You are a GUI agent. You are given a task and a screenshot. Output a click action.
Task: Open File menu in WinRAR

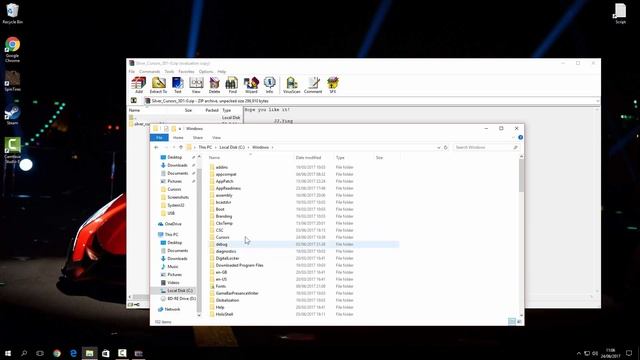click(132, 71)
